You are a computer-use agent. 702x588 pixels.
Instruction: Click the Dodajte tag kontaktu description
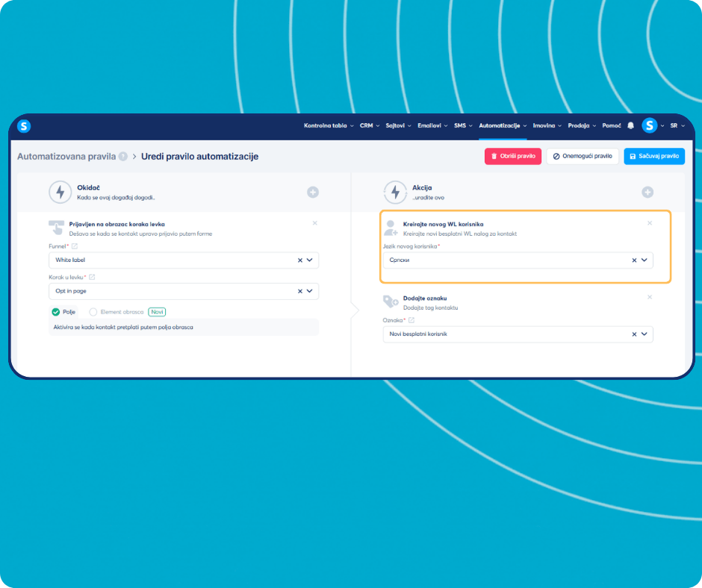[430, 308]
